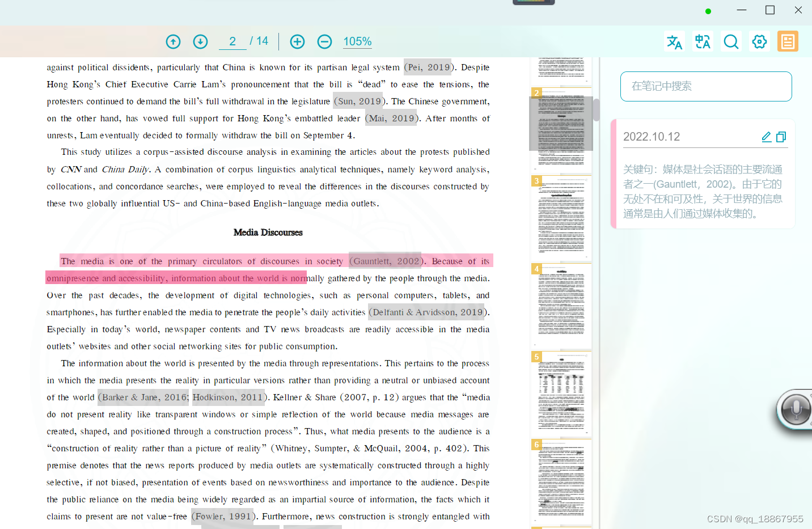
Task: Edit the 2022.10.12 note
Action: (766, 137)
